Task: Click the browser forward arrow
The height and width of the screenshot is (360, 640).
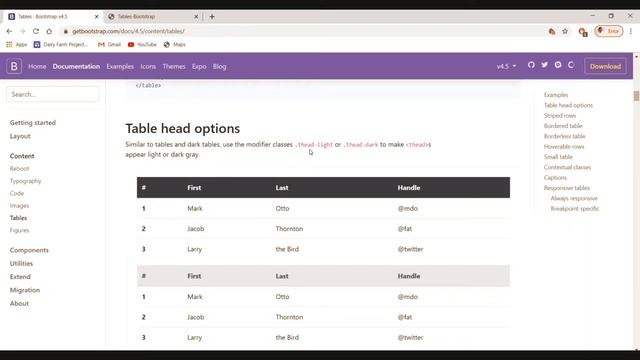Action: 22,31
